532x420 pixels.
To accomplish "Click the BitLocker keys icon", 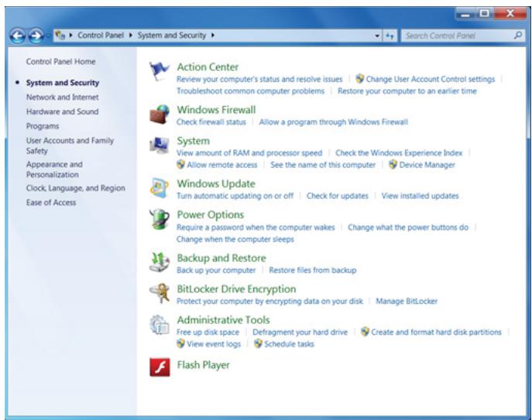I will point(160,293).
